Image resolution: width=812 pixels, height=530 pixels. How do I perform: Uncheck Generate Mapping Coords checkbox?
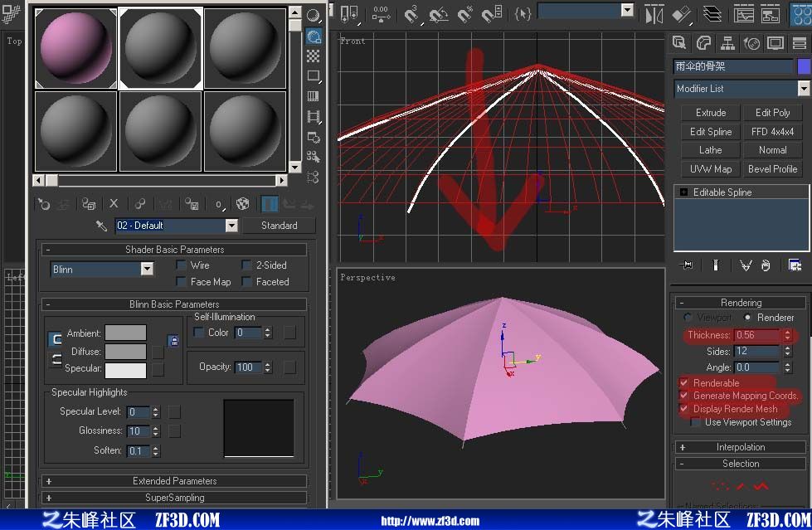[x=683, y=396]
